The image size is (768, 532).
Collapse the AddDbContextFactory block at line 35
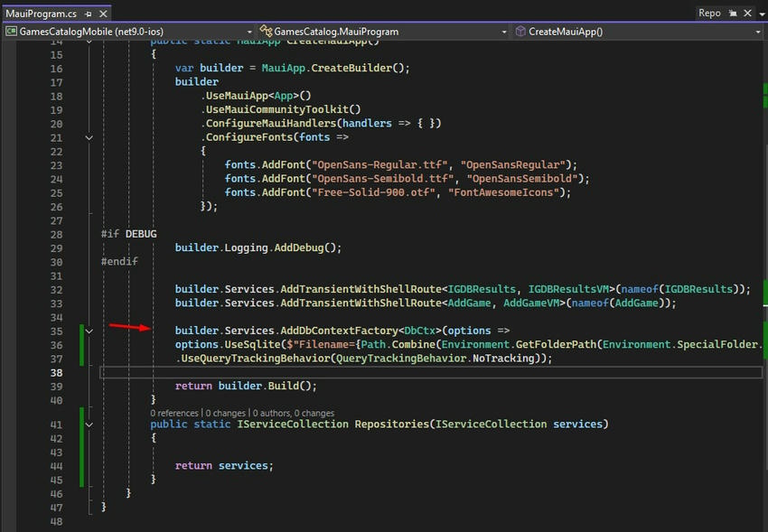(88, 331)
